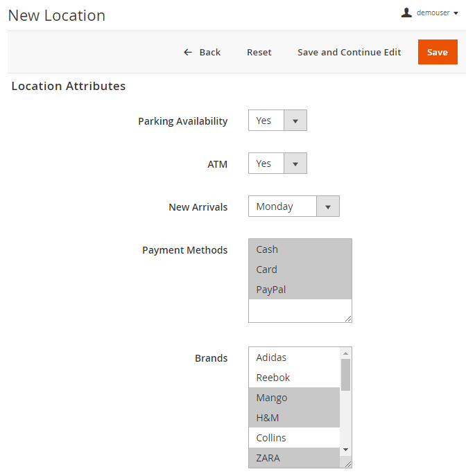Click ZARA in the Brands list
The image size is (475, 476).
293,458
